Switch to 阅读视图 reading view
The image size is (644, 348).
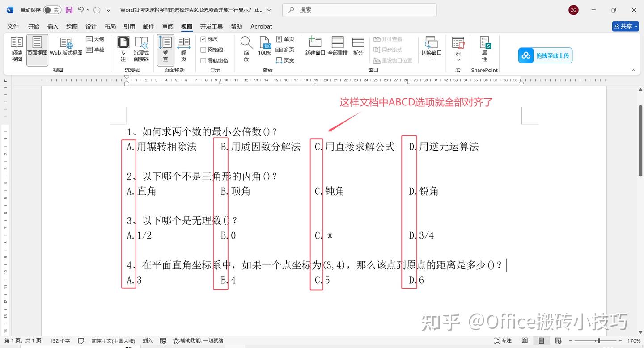[17, 48]
